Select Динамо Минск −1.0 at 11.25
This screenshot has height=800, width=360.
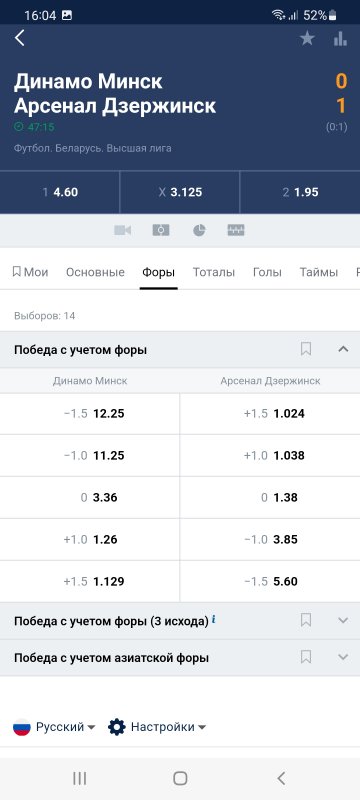(90, 456)
